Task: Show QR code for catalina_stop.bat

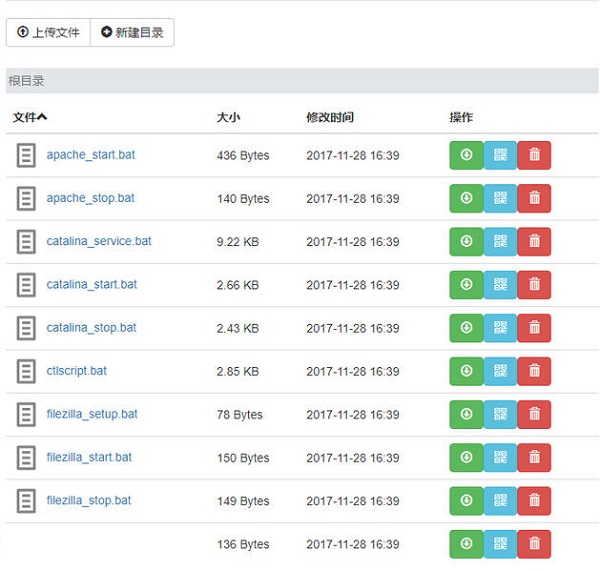Action: [x=500, y=328]
